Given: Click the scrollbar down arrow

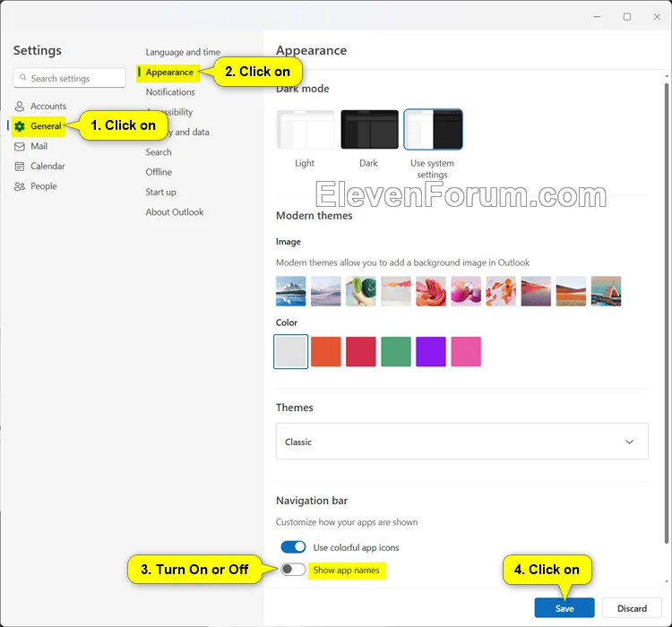Looking at the screenshot, I should click(x=667, y=581).
